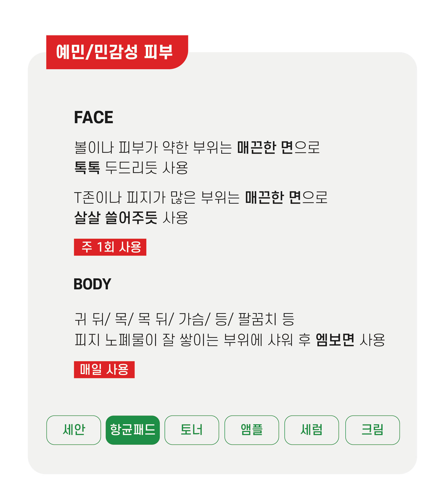448x501 pixels.
Task: Select the 세안 step pill
Action: click(74, 430)
